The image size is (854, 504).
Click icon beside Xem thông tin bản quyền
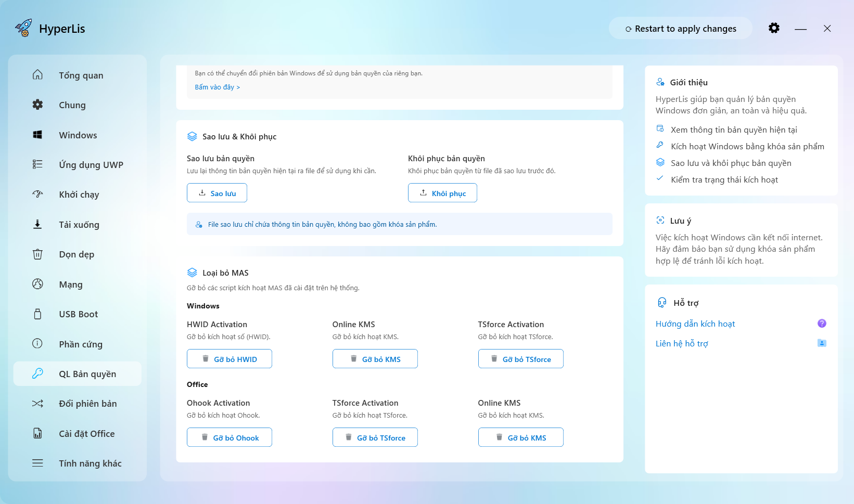click(660, 128)
